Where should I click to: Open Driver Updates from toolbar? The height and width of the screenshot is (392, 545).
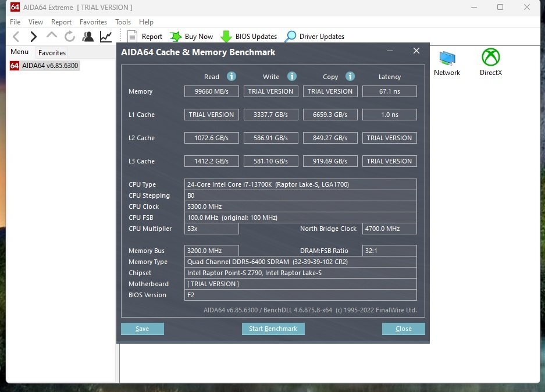tap(315, 37)
